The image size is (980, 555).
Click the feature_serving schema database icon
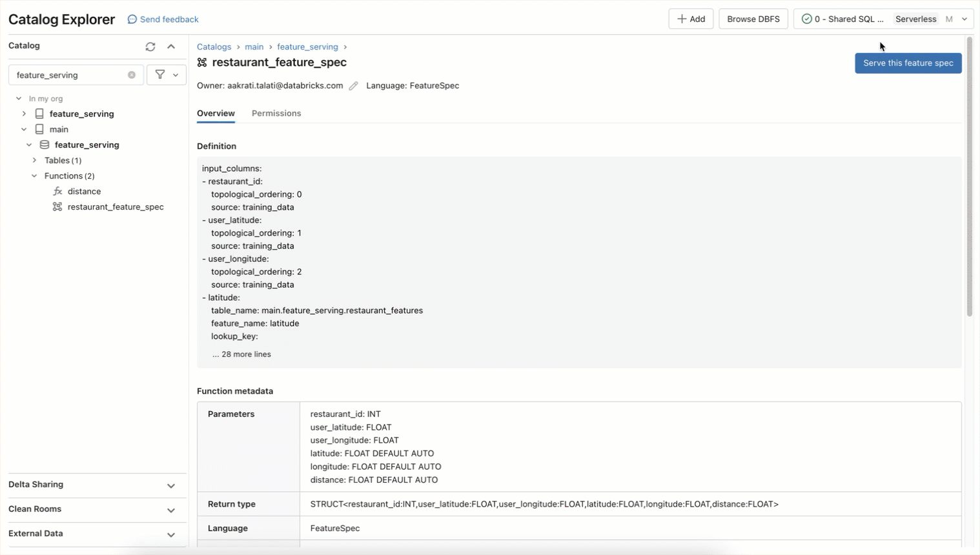tap(45, 145)
